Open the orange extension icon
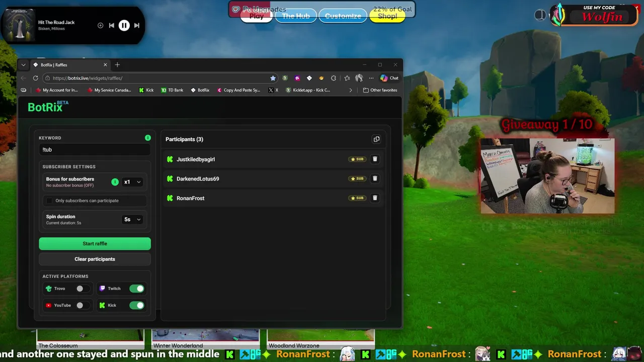 click(x=321, y=78)
